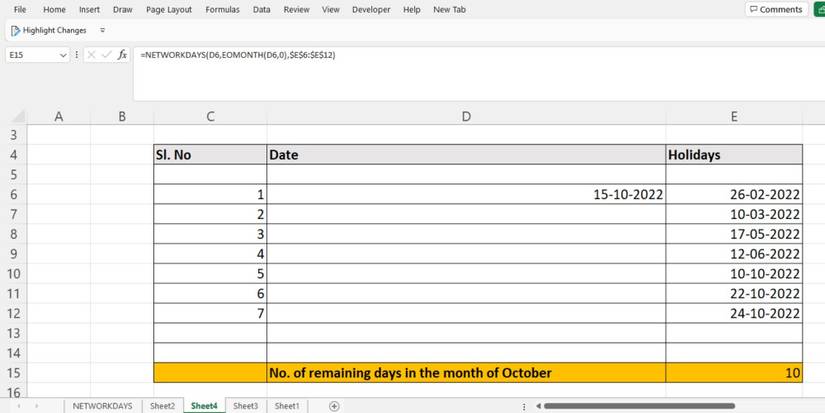This screenshot has width=825, height=413.
Task: Switch to Sheet1 tab
Action: (x=287, y=406)
